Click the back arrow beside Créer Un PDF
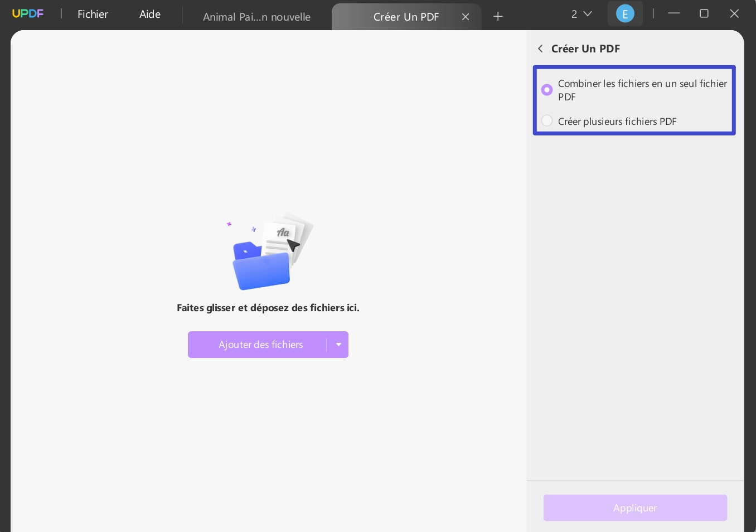The width and height of the screenshot is (756, 532). pos(540,49)
